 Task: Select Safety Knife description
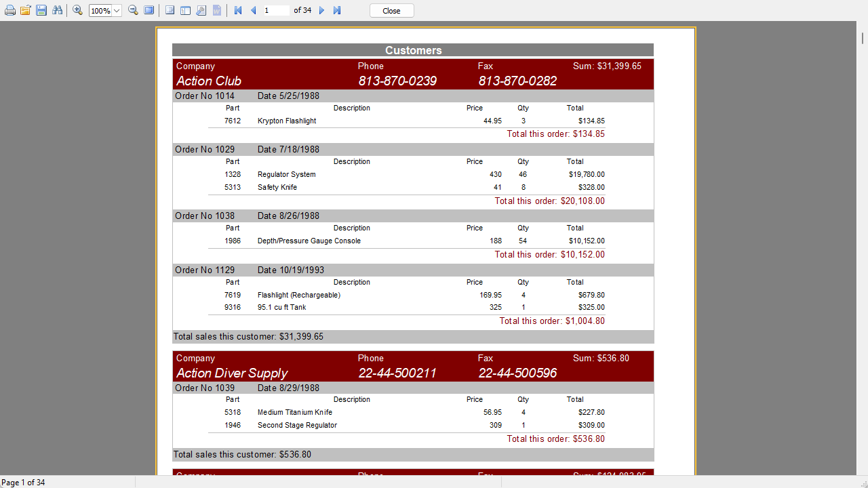click(277, 187)
